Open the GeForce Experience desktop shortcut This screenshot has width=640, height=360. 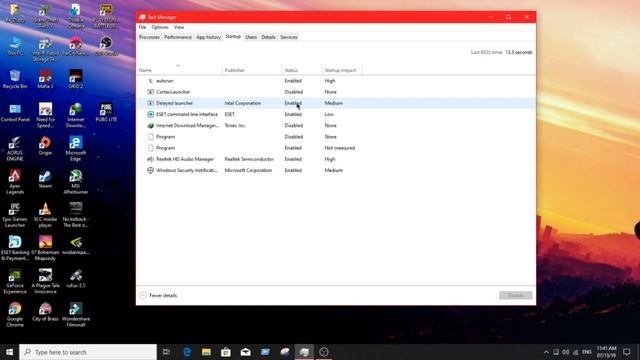coord(15,282)
